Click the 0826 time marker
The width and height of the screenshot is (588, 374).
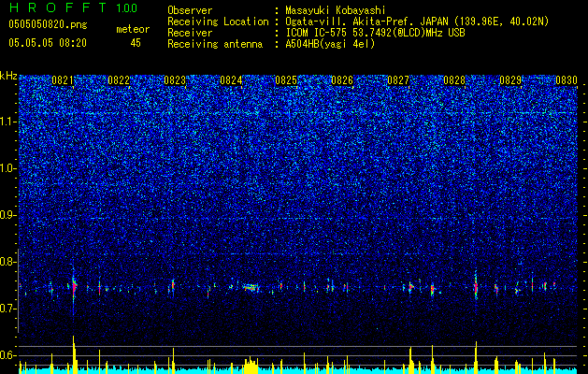pos(342,80)
